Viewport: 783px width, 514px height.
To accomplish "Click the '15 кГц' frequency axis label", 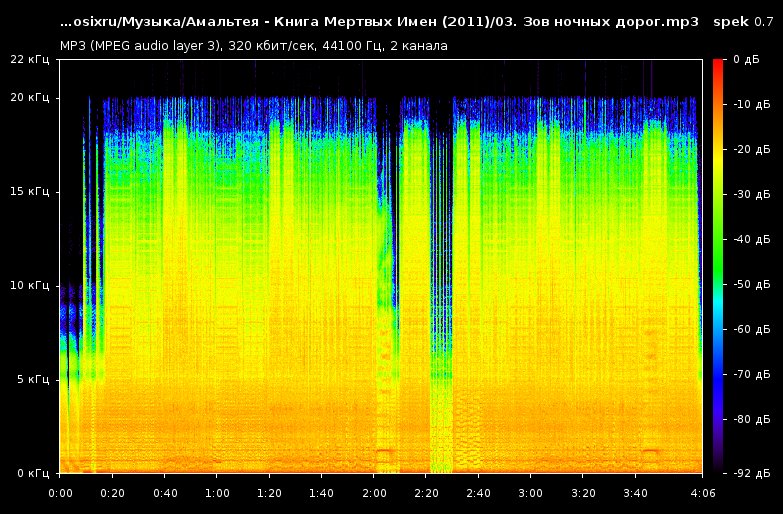I will pyautogui.click(x=29, y=191).
